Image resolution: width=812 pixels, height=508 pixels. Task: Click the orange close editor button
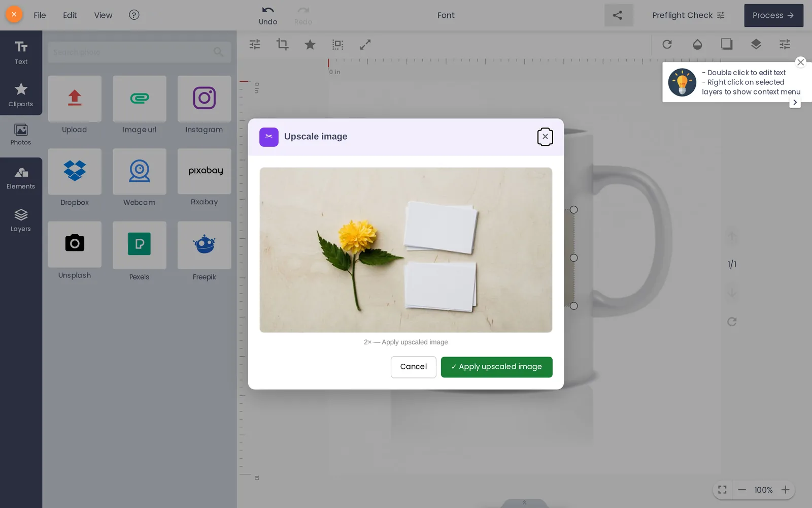pos(14,15)
